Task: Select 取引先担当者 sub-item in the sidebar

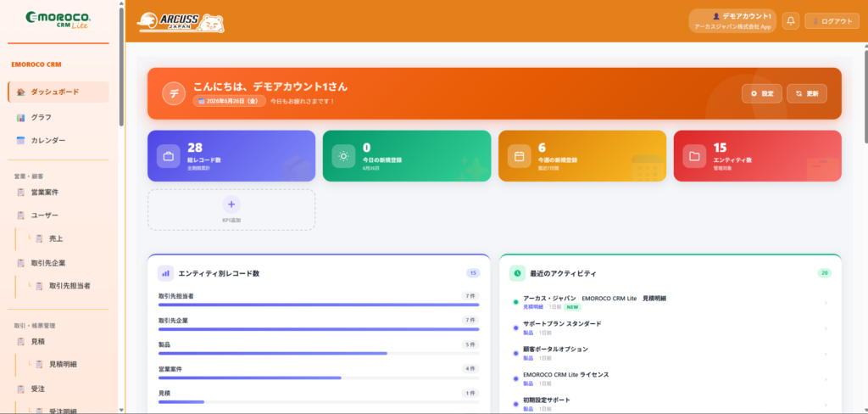Action: (x=62, y=287)
